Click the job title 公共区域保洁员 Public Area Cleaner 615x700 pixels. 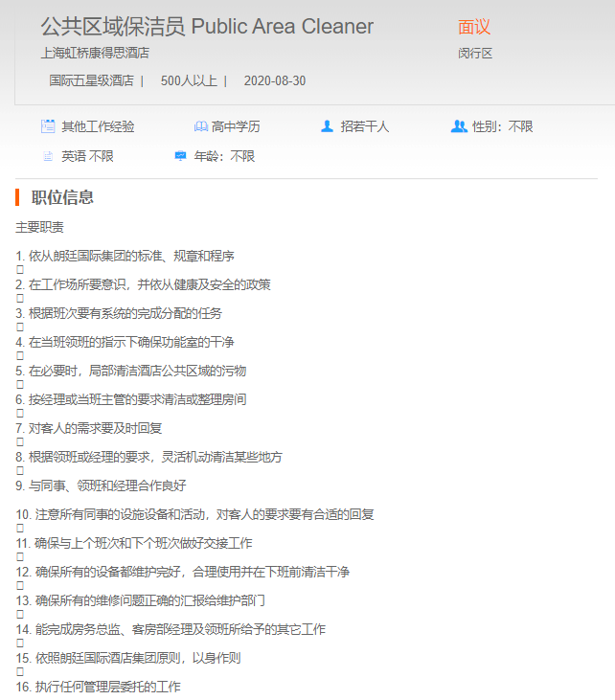point(207,27)
